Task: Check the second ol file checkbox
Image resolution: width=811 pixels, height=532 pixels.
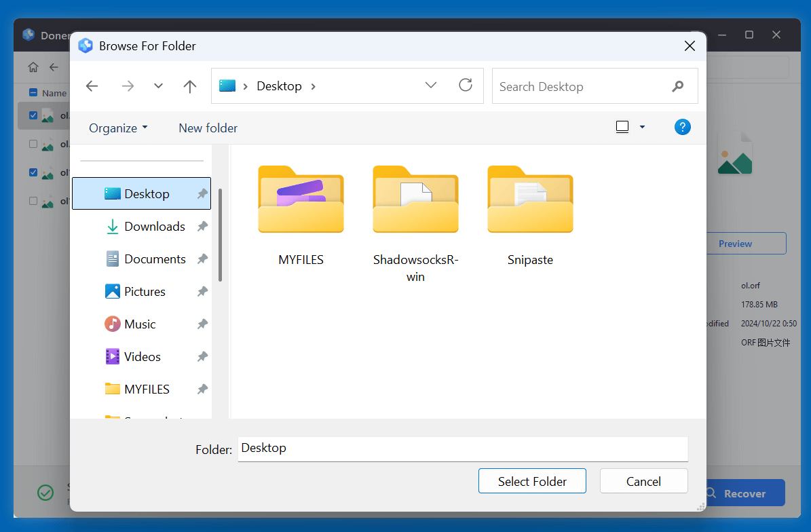Action: [x=34, y=143]
